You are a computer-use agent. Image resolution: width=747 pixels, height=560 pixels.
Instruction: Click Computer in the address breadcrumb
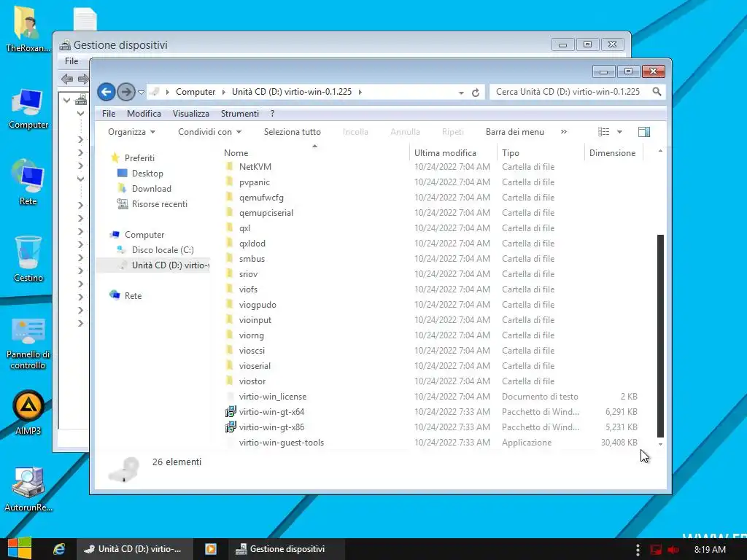coord(196,92)
